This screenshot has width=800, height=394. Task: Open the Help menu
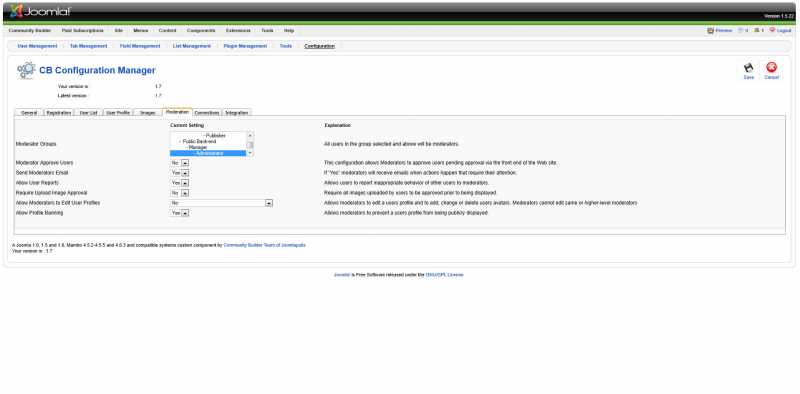[289, 31]
